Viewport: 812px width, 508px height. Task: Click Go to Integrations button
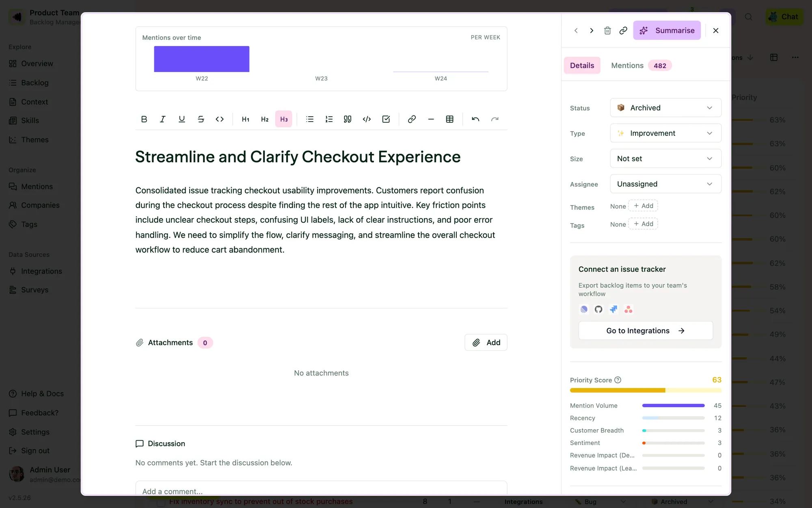pos(646,331)
